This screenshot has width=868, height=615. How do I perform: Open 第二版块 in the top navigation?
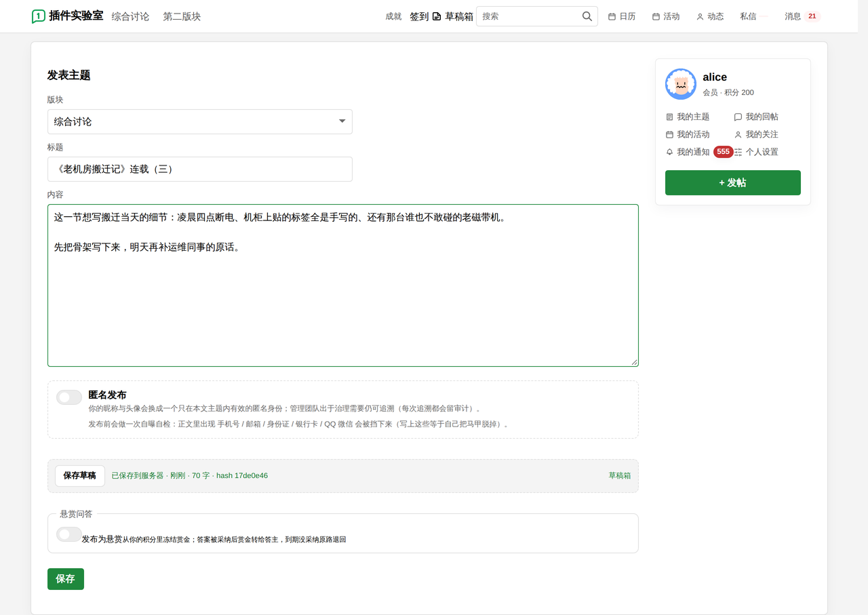(x=182, y=16)
